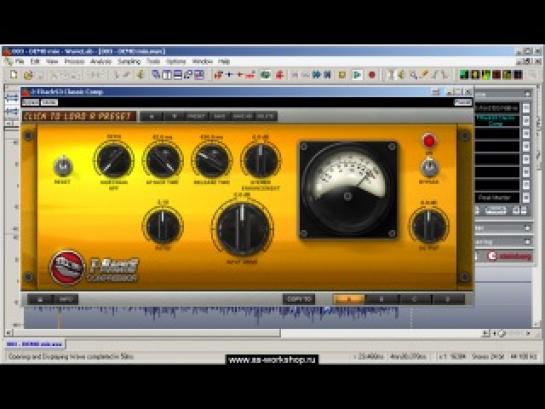Open the Process menu
This screenshot has height=409, width=545.
point(74,62)
